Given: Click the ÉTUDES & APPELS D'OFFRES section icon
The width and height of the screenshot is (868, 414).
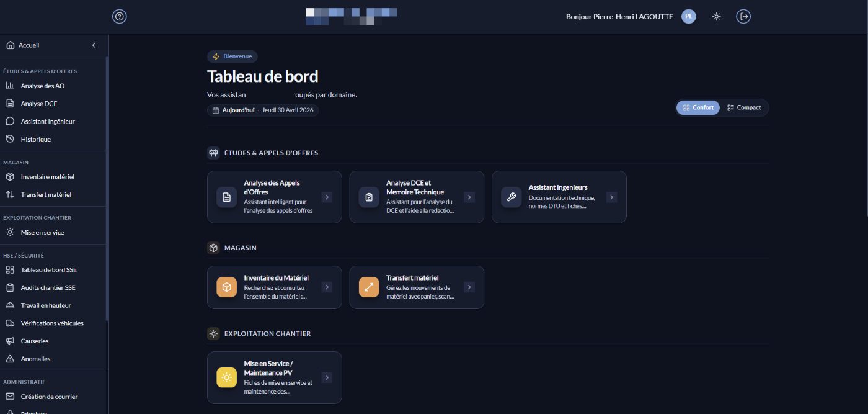Looking at the screenshot, I should point(213,153).
